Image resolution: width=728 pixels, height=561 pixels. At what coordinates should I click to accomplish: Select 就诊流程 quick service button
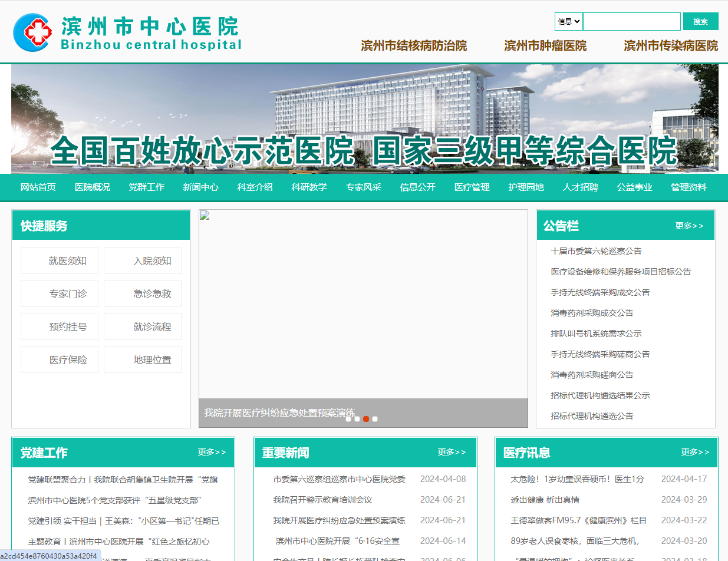click(x=143, y=326)
